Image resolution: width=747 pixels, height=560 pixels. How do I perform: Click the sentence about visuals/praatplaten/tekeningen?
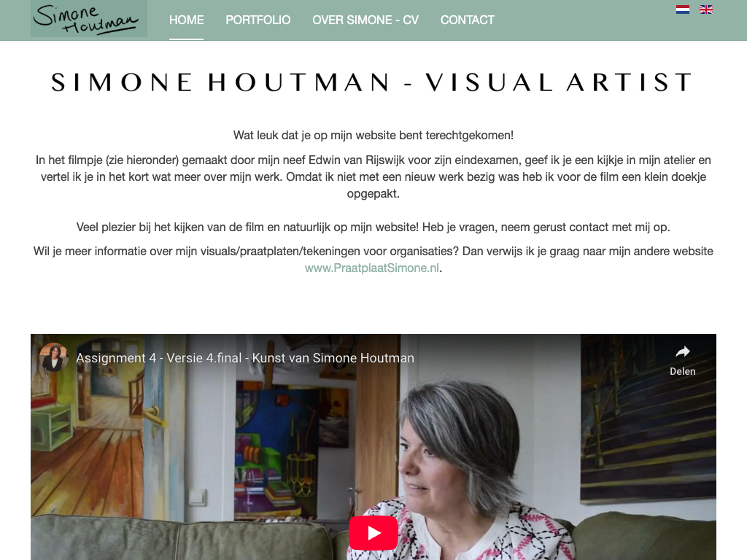coord(373,260)
